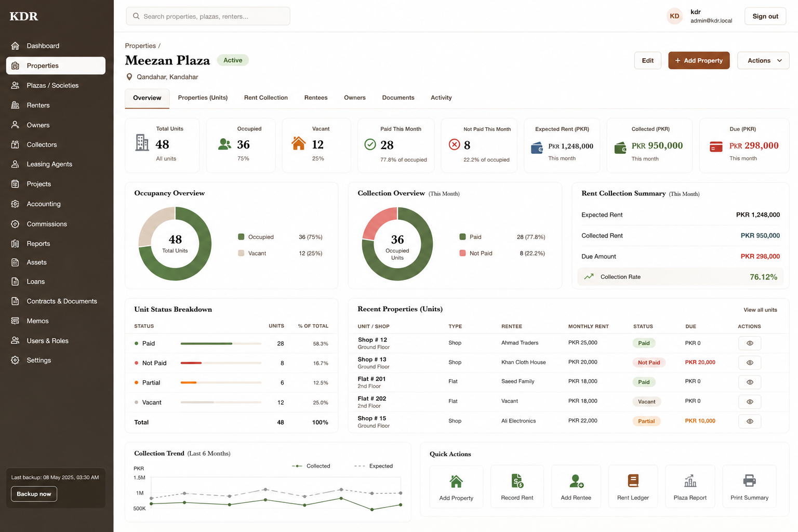Switch to the Properties (Units) tab

[203, 98]
